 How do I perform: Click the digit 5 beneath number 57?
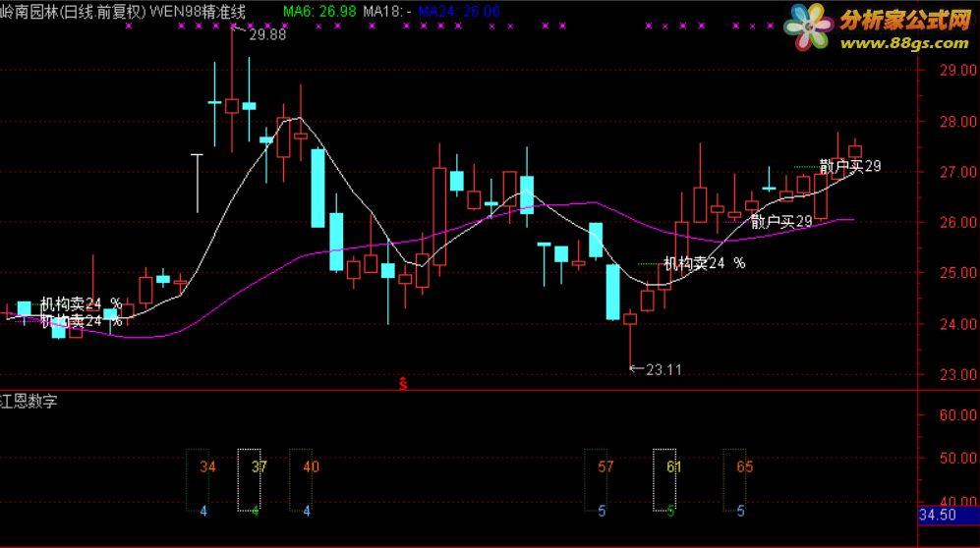point(602,512)
